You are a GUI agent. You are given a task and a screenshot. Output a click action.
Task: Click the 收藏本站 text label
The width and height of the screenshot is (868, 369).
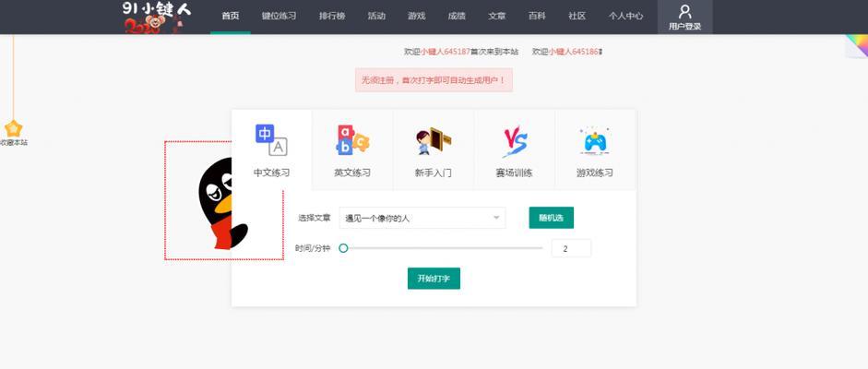click(13, 143)
